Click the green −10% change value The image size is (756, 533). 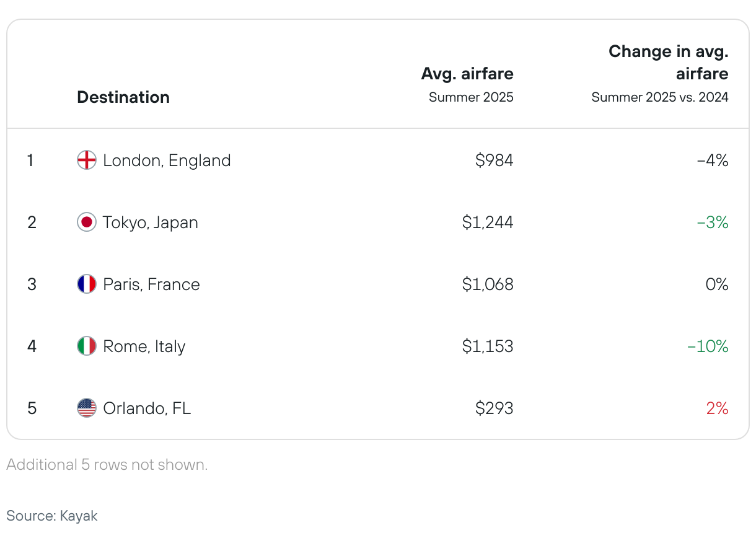(708, 346)
